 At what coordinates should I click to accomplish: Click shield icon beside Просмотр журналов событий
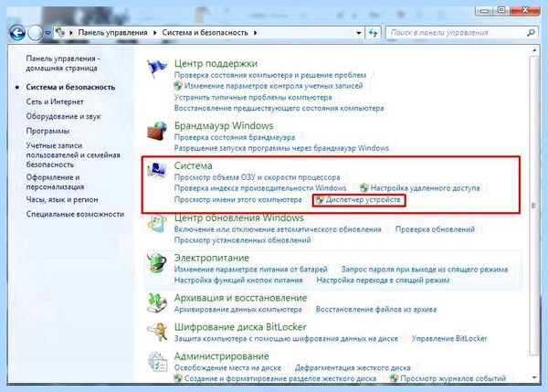(x=394, y=378)
